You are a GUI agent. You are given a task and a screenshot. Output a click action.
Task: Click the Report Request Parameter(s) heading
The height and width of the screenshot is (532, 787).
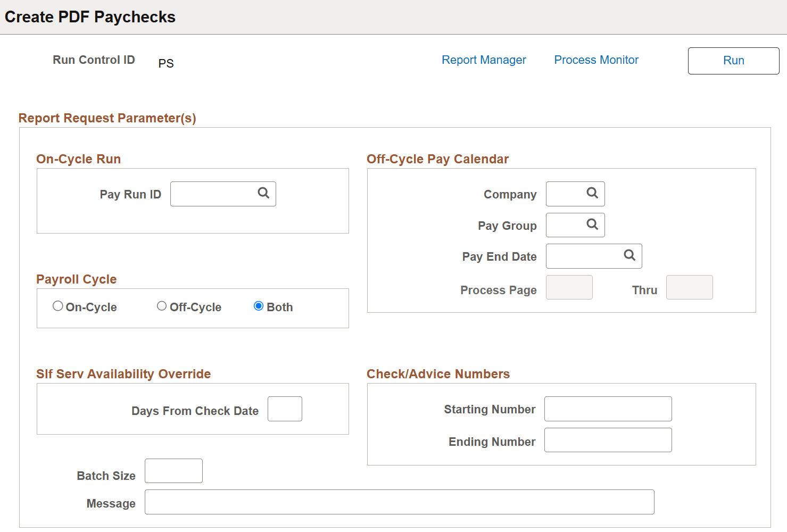(x=106, y=118)
